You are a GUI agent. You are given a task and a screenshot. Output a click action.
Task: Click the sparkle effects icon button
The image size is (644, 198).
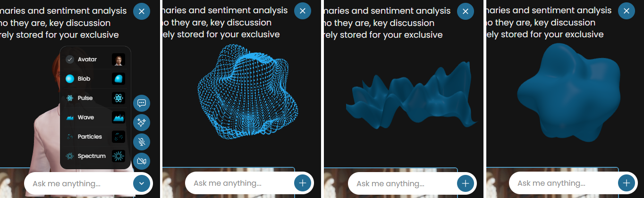click(x=142, y=123)
